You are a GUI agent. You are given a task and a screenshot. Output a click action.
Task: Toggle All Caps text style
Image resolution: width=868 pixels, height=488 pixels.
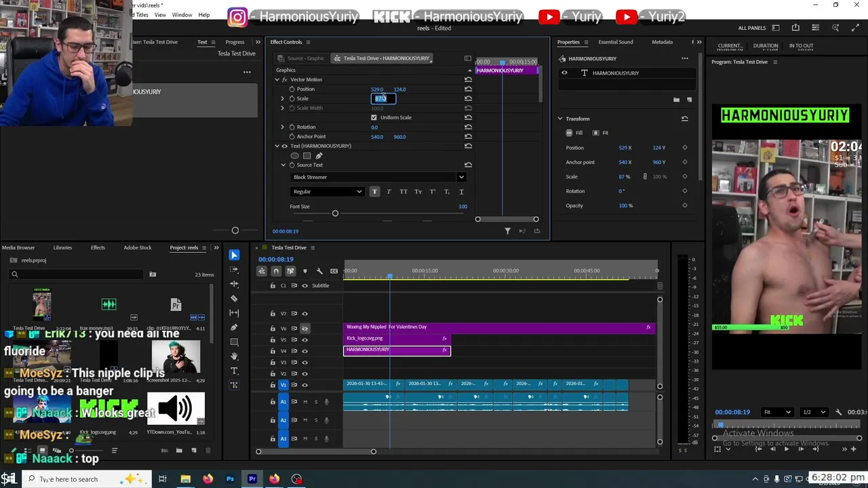tap(403, 192)
